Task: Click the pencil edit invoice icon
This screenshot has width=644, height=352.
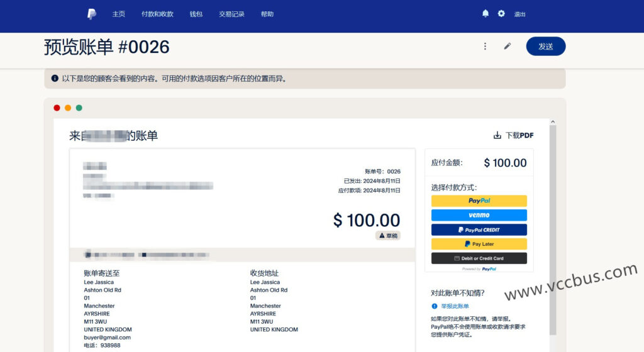Action: pos(508,47)
